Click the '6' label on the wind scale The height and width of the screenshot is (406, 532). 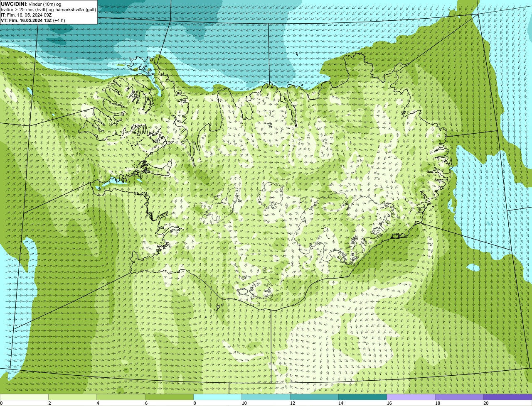coord(146,403)
